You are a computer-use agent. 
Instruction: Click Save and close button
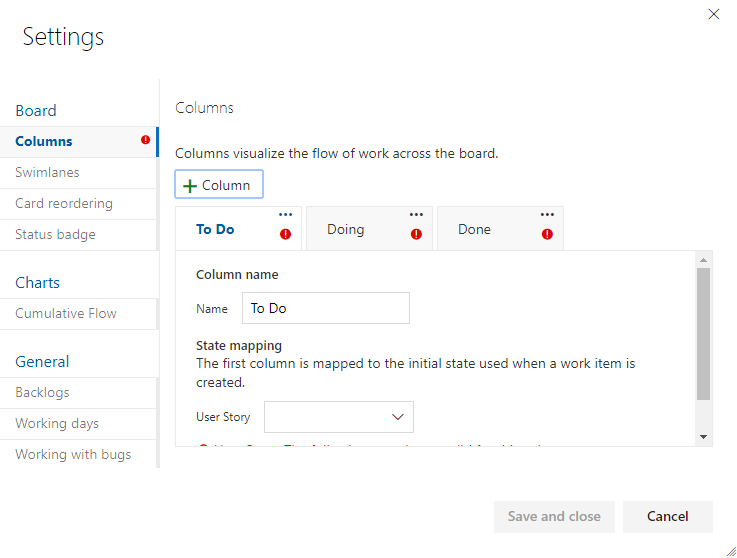tap(554, 517)
